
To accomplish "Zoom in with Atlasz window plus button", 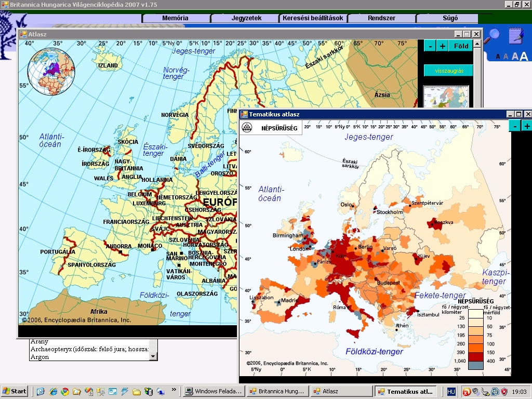I will tap(443, 46).
